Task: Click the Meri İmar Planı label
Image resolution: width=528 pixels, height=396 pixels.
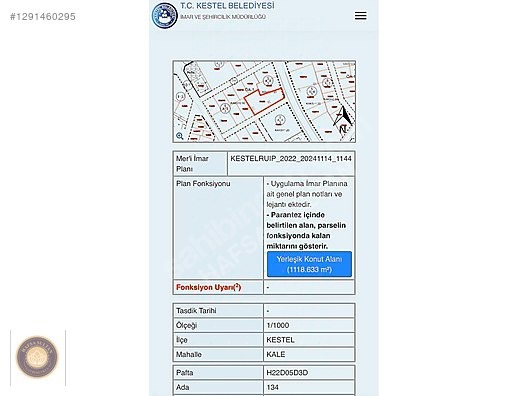Action: [x=192, y=164]
